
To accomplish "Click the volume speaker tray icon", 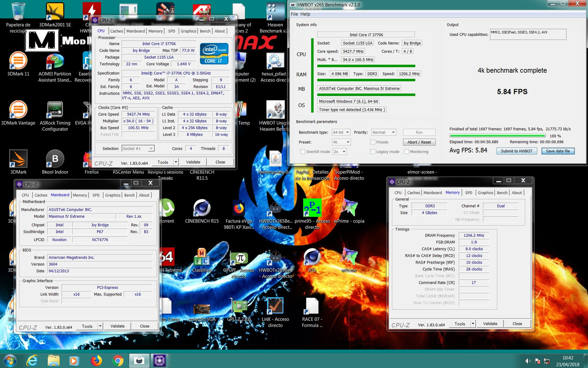I will click(528, 361).
